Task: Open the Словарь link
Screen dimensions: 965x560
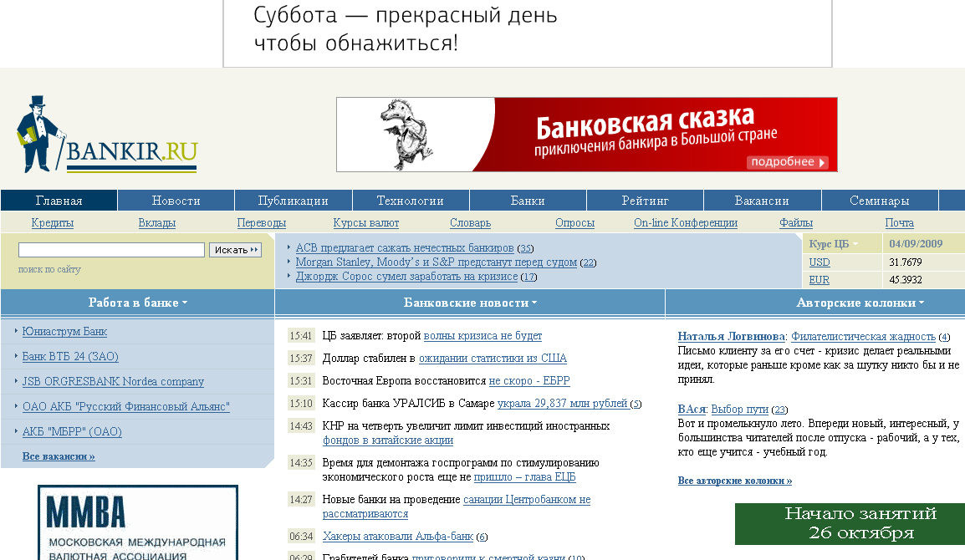Action: [x=470, y=223]
